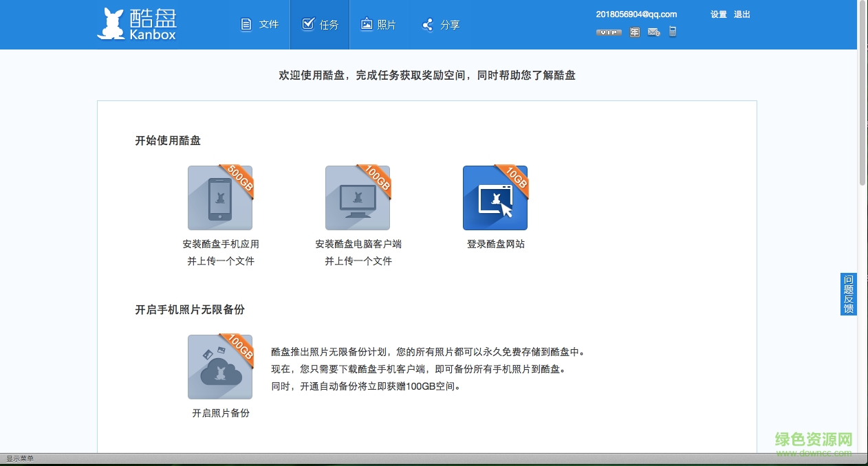Click the 500GB phone app install icon
The height and width of the screenshot is (466, 868).
point(219,197)
